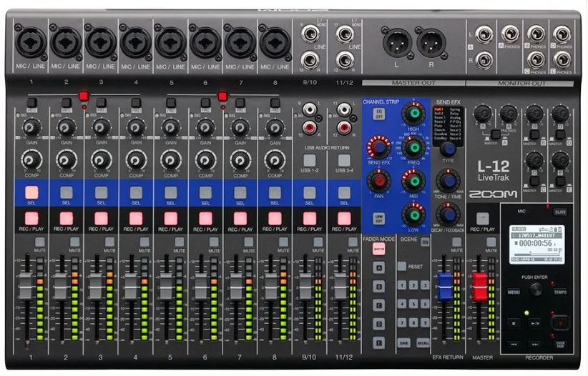The height and width of the screenshot is (376, 588).
Task: SAVE the current scene
Action: pos(404,343)
